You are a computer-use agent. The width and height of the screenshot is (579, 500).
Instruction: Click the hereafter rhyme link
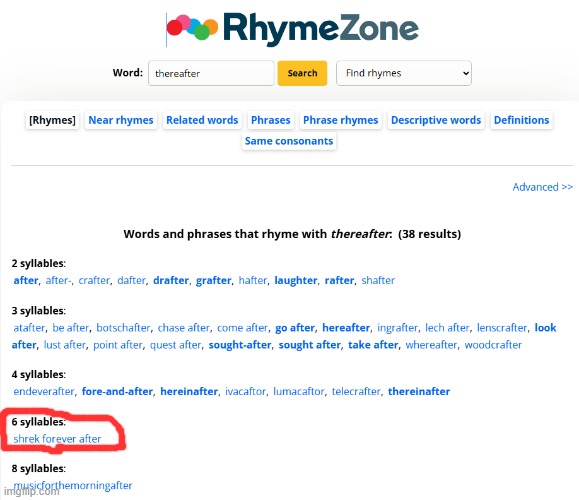346,328
